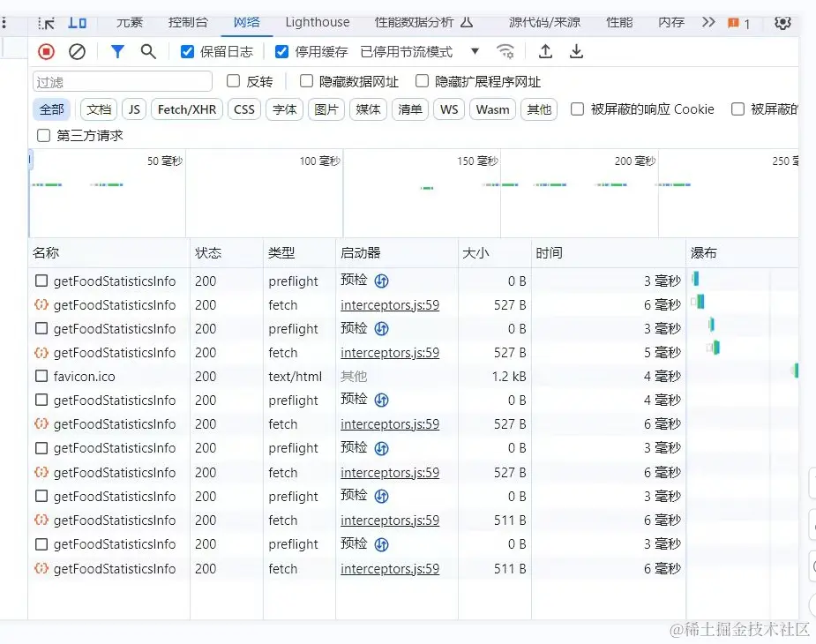Filter by Wasm type
816x644 pixels.
point(492,110)
